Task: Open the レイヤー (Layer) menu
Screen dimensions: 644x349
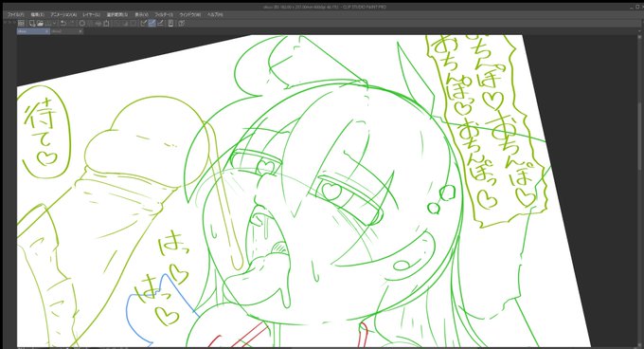Action: (x=91, y=14)
